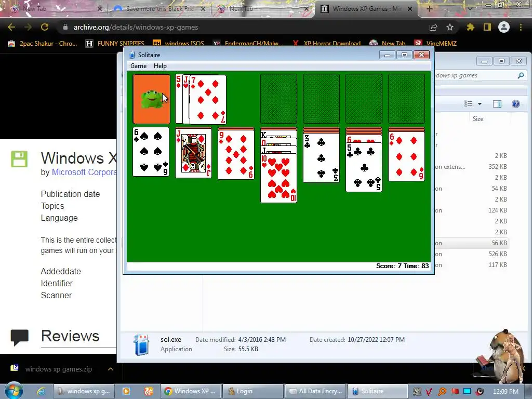Change the Explorer view icon
Image resolution: width=532 pixels, height=399 pixels.
click(x=469, y=104)
